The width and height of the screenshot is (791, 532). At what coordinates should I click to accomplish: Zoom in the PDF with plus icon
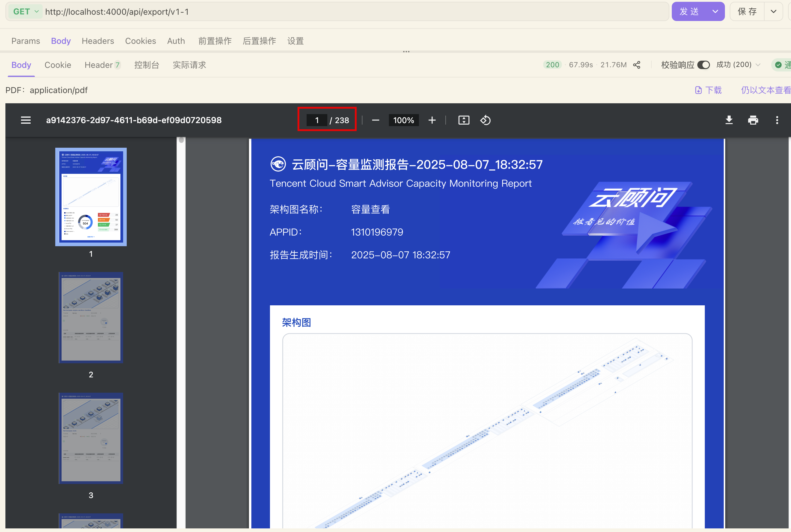coord(432,120)
